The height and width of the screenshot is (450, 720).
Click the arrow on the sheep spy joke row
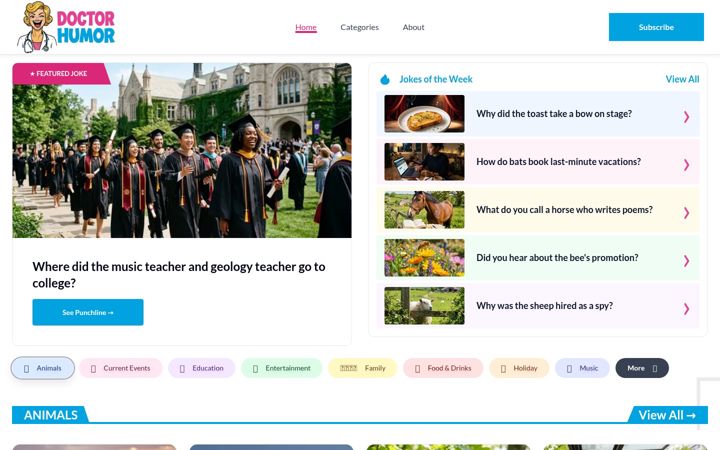tap(686, 309)
